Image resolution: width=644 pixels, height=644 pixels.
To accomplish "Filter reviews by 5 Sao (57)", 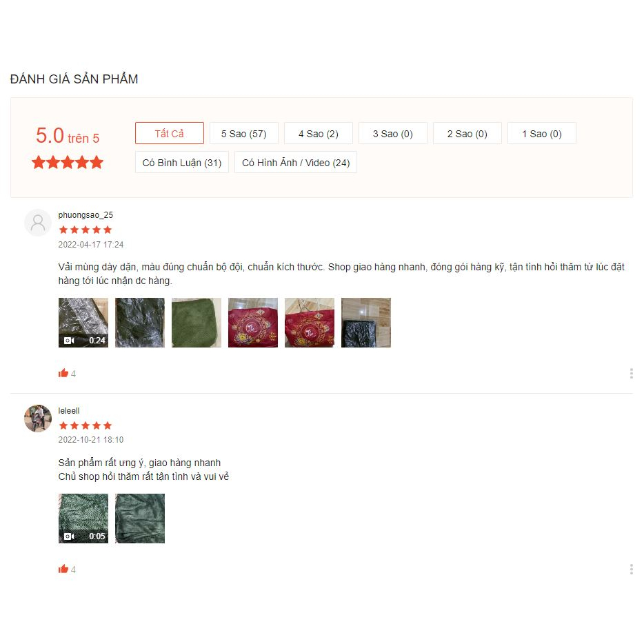I will pos(244,133).
